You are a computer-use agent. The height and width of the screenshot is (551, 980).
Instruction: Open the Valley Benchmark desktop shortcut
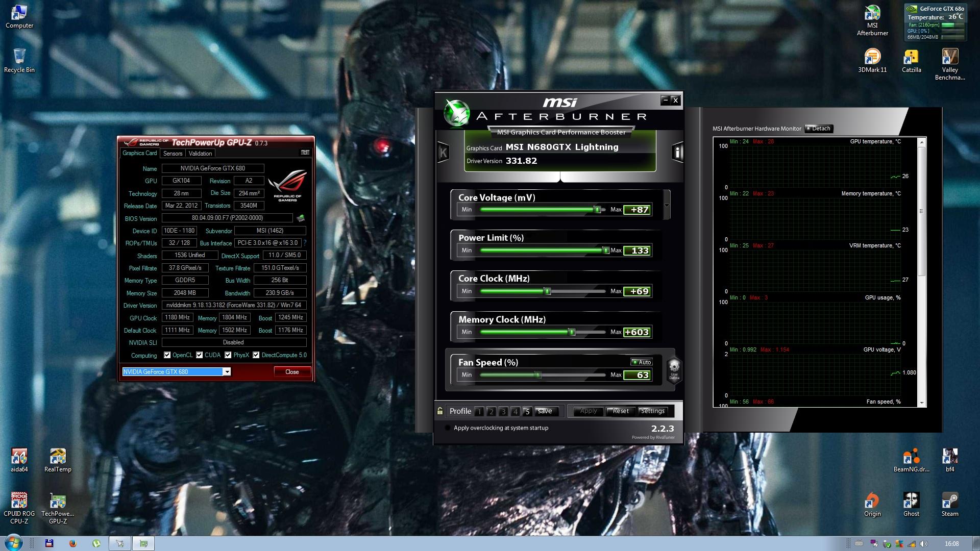coord(950,65)
